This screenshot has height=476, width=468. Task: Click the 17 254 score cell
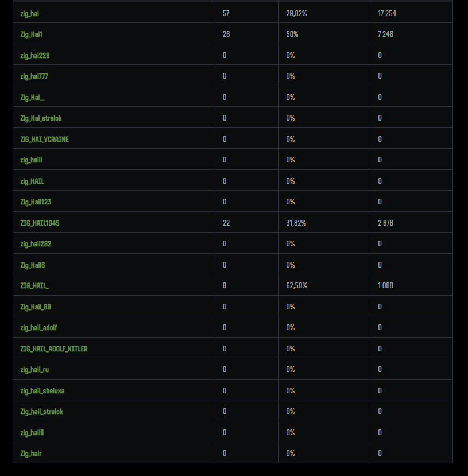[387, 13]
